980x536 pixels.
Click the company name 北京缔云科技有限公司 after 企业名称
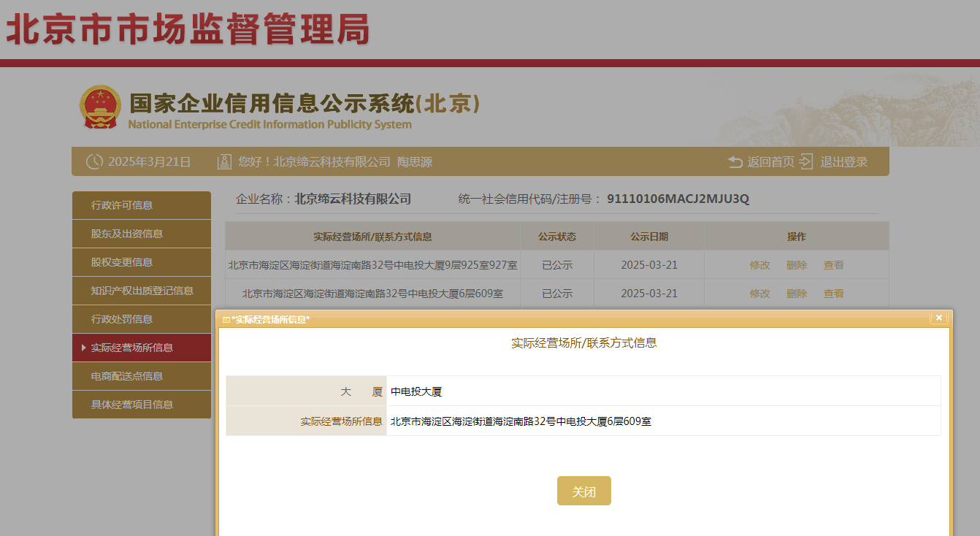[x=353, y=199]
